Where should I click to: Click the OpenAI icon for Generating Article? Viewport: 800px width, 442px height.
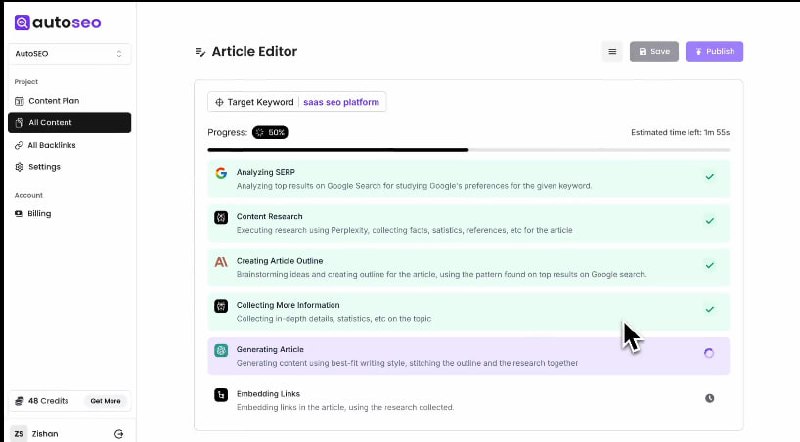221,351
